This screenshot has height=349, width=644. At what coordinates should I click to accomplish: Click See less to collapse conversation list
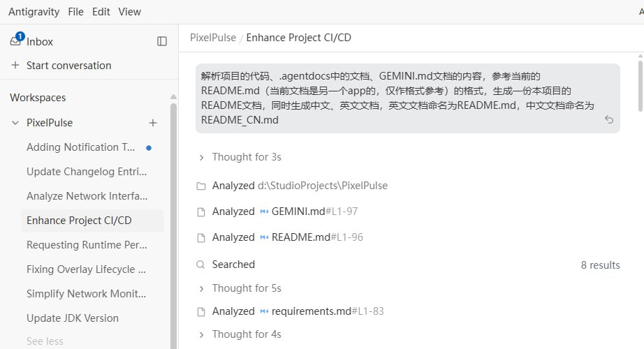click(x=45, y=341)
